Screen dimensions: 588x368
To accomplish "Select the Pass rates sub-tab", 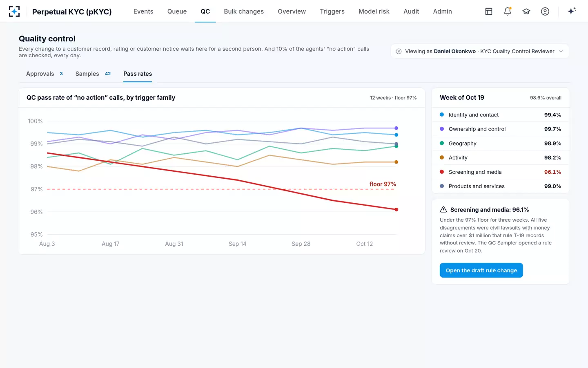I will [138, 74].
